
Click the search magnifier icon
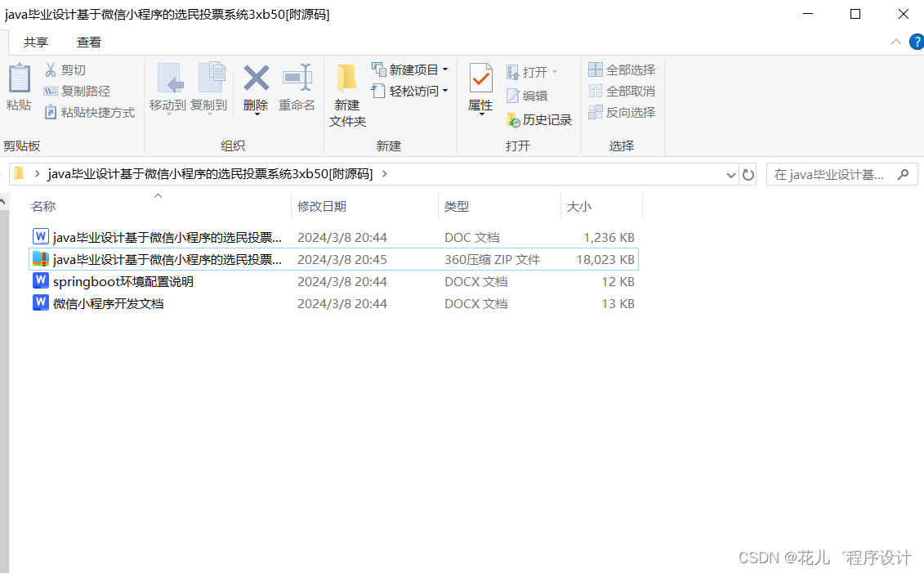click(903, 174)
